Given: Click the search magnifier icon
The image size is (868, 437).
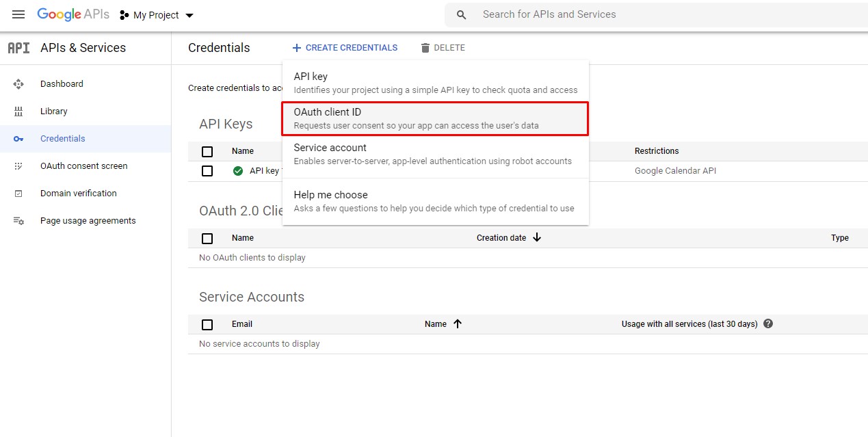Looking at the screenshot, I should [460, 14].
